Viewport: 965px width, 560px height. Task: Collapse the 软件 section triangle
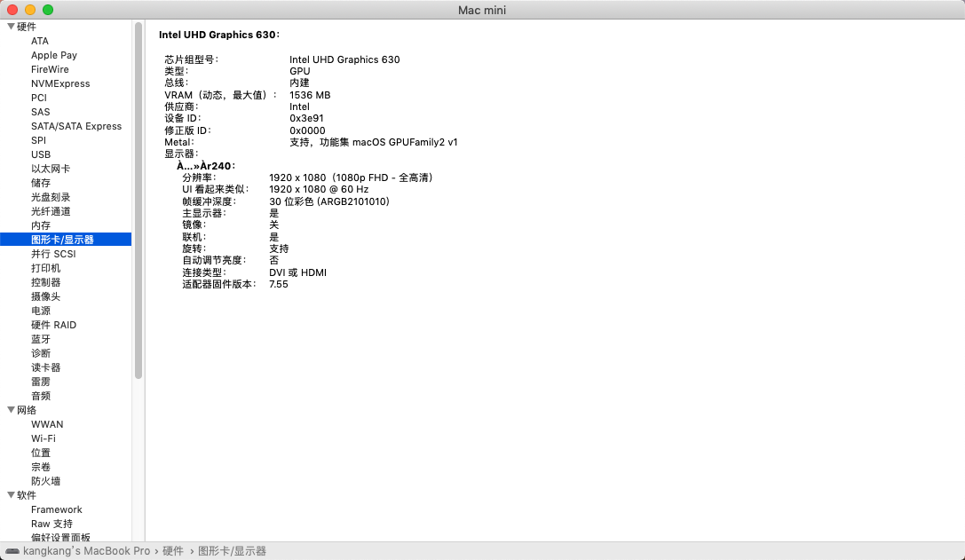click(11, 495)
